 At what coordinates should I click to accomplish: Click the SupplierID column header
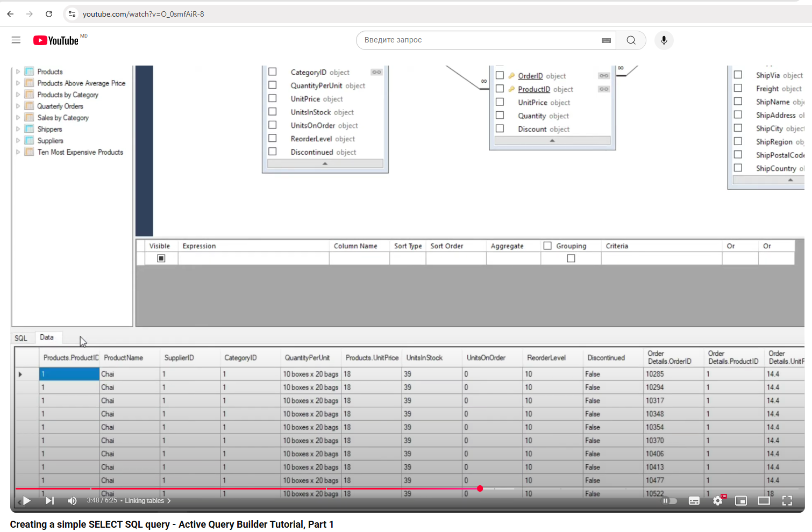click(190, 357)
